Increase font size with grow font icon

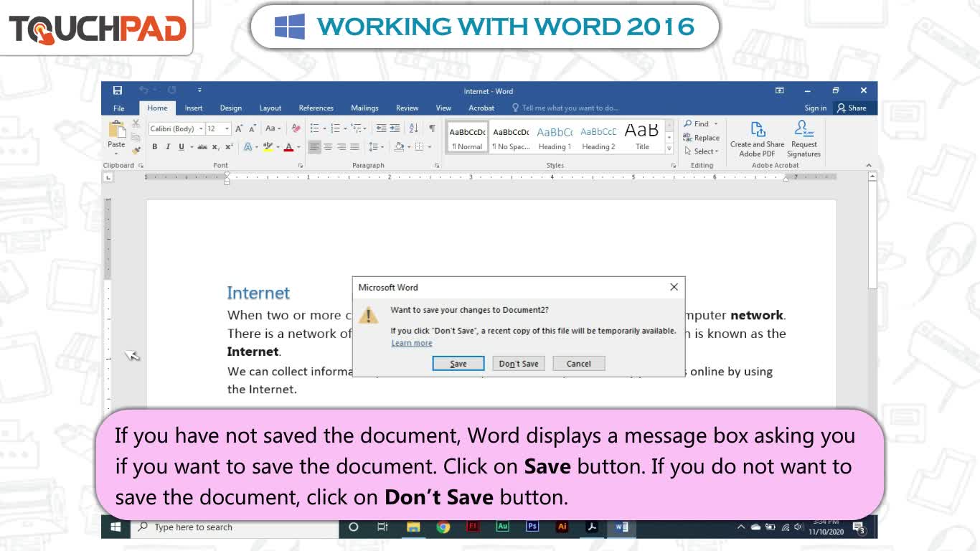pos(240,128)
